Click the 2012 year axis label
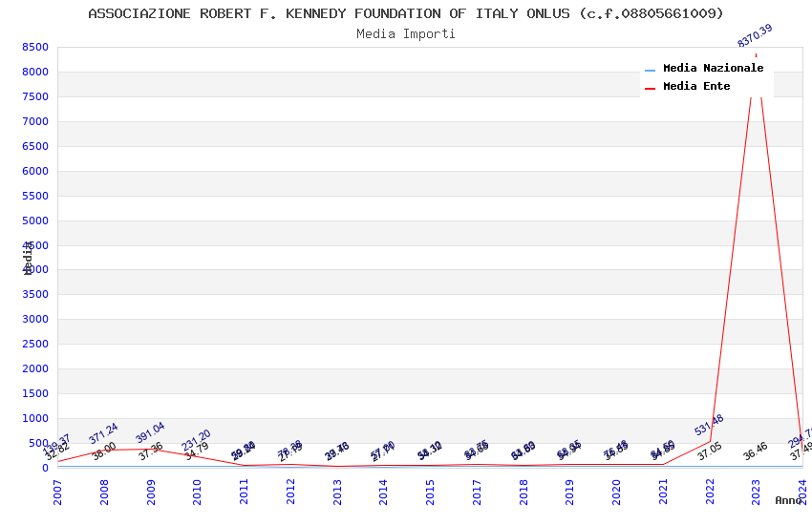This screenshot has height=525, width=812. click(x=290, y=492)
